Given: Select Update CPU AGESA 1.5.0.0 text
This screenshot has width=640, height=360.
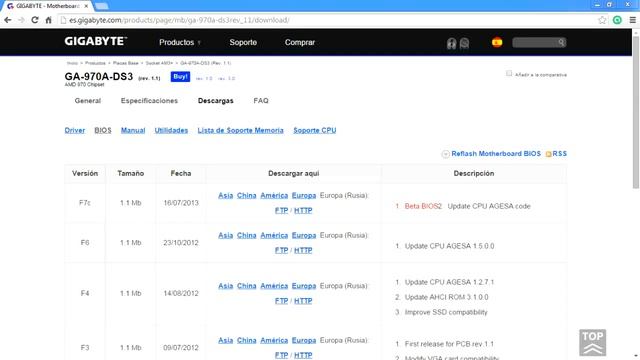Looking at the screenshot, I should [x=449, y=246].
